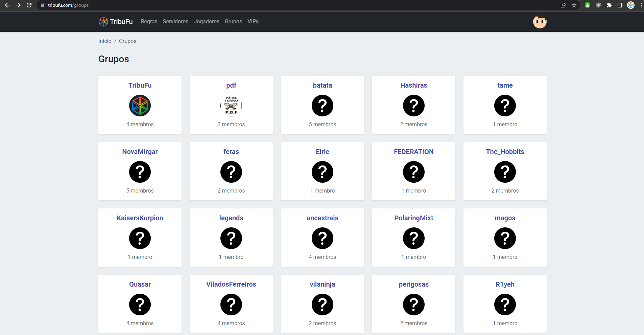Image resolution: width=644 pixels, height=335 pixels.
Task: Click the Quasar group question mark avatar
Action: point(140,305)
